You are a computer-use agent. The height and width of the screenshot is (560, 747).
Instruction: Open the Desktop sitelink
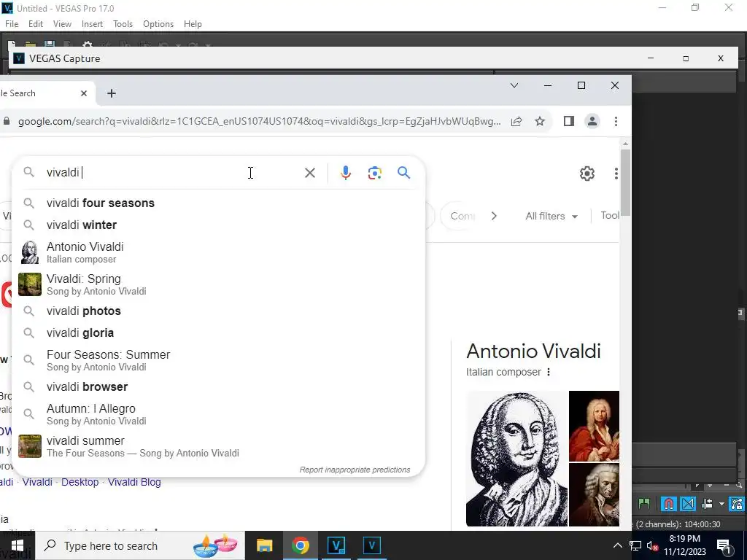click(80, 482)
